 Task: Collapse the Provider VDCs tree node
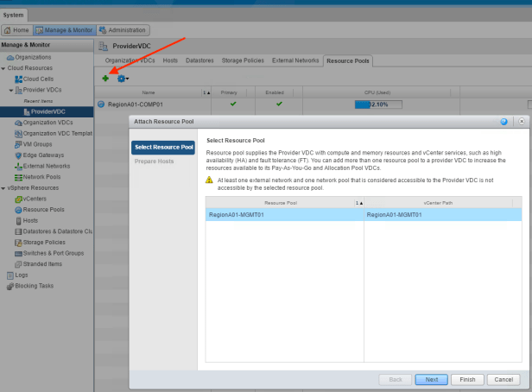tap(10, 90)
